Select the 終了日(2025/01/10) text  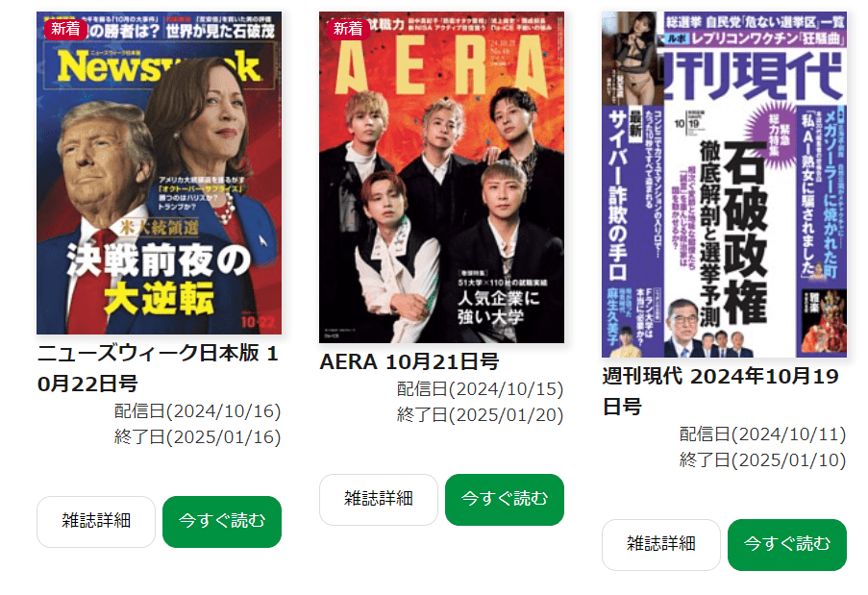(763, 460)
